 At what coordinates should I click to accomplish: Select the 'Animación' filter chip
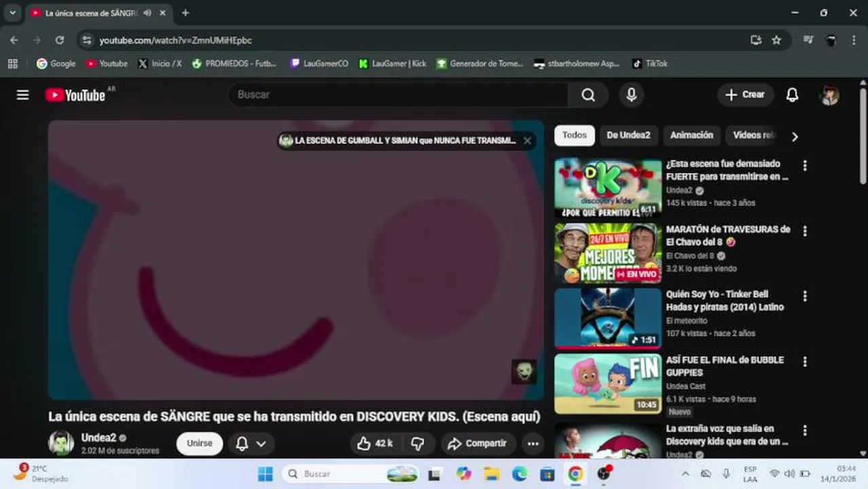691,135
